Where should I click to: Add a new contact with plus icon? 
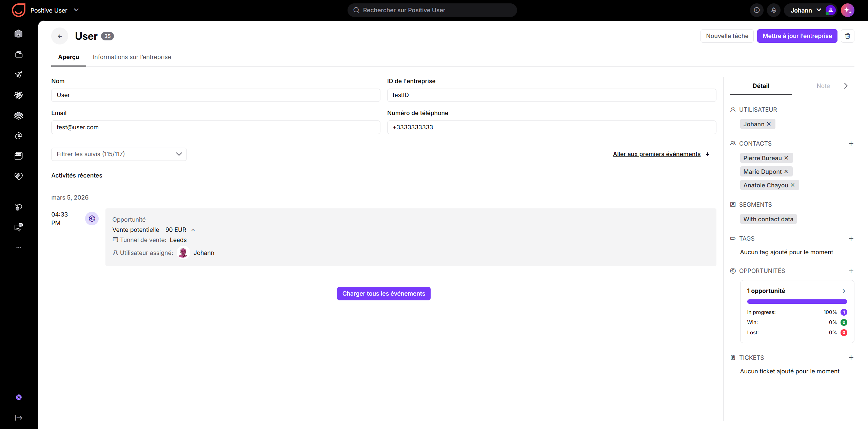pyautogui.click(x=851, y=144)
